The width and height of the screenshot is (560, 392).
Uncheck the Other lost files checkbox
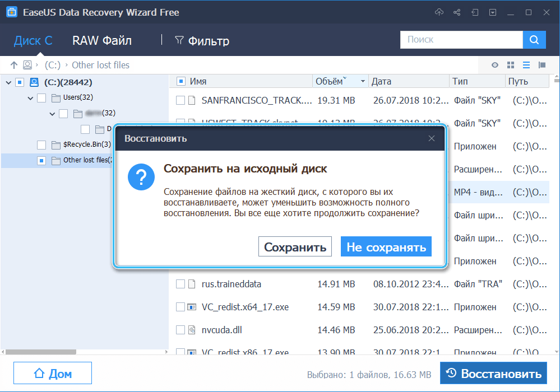(41, 160)
